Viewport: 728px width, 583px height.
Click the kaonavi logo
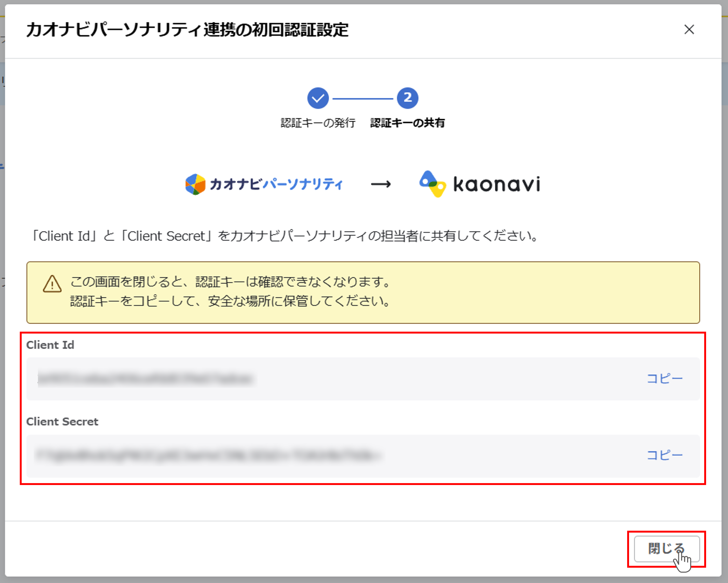(480, 184)
